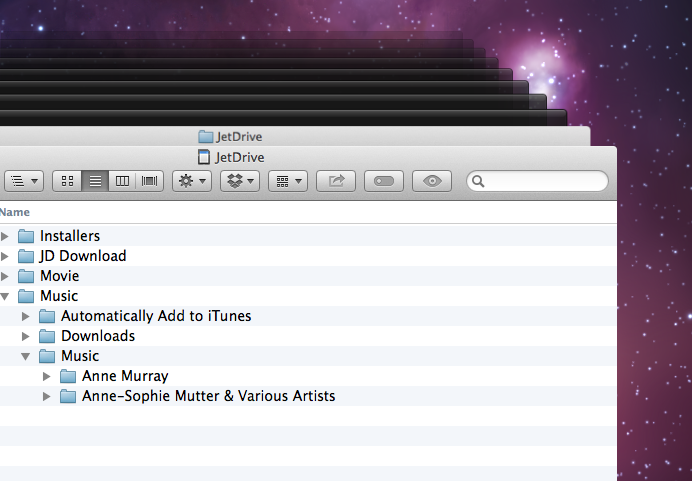692x481 pixels.
Task: Expand the Anne Murray folder
Action: pyautogui.click(x=46, y=376)
